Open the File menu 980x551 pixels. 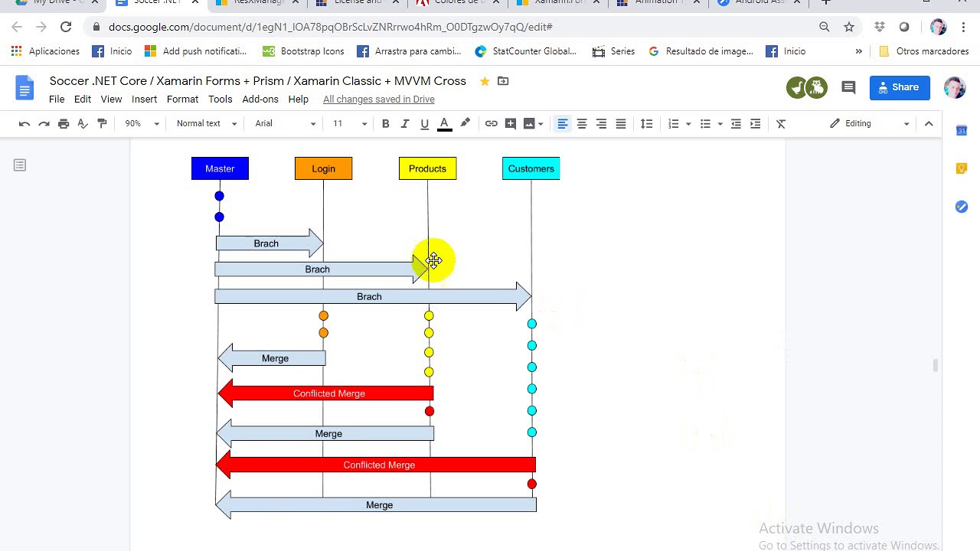57,99
